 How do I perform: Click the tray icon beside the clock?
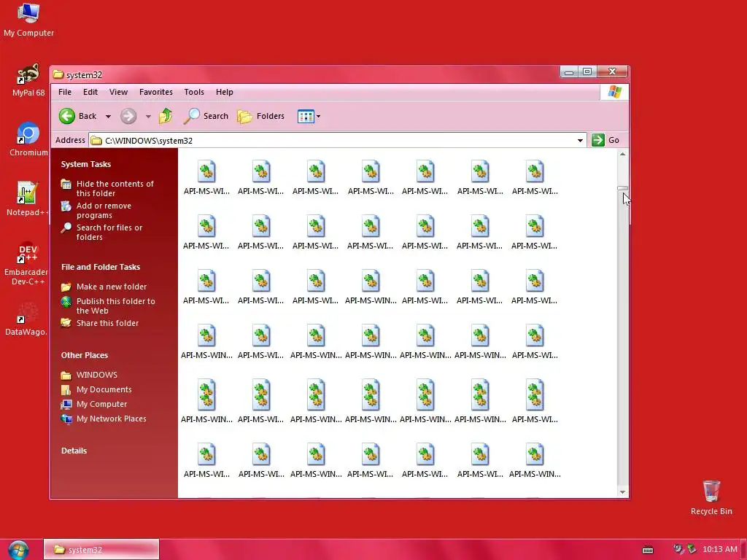click(692, 550)
